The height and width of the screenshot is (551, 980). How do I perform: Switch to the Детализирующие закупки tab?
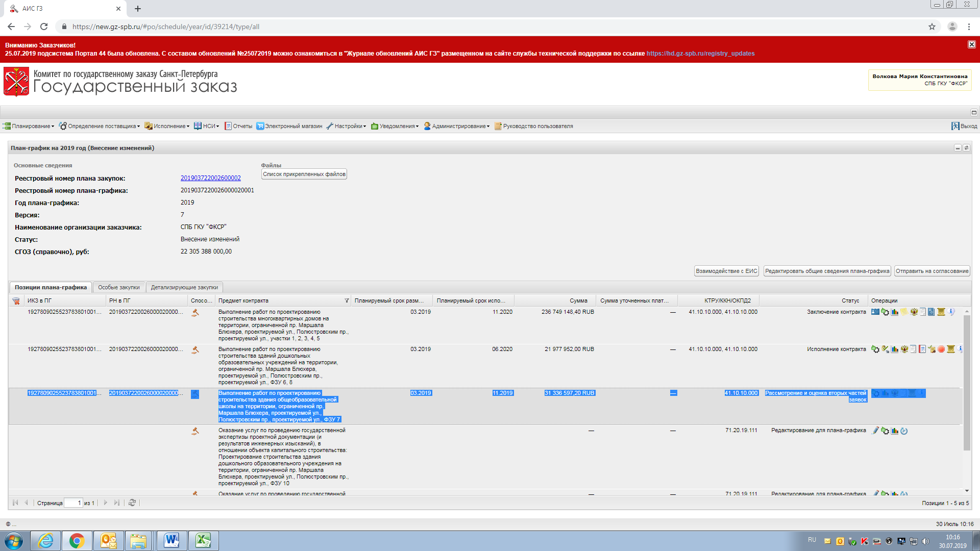click(184, 287)
